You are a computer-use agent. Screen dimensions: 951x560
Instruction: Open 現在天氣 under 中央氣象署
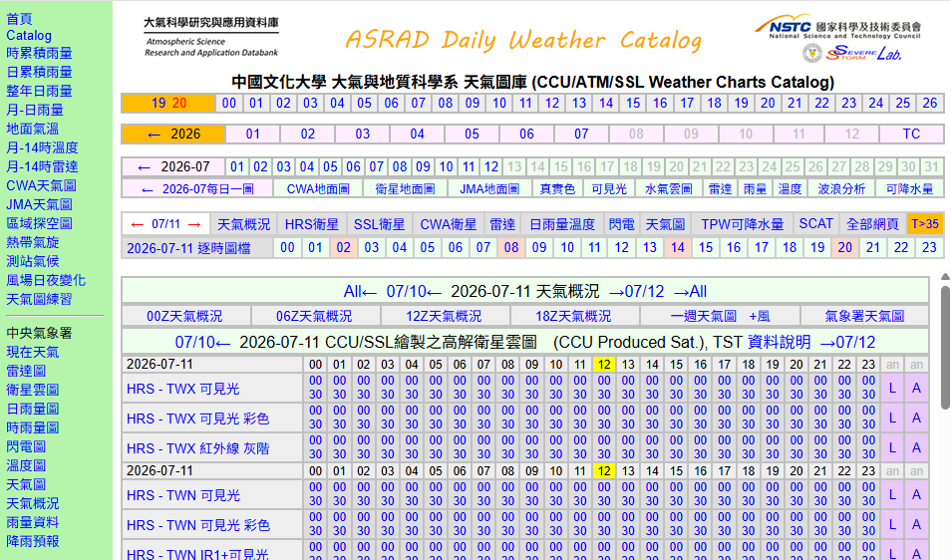(x=32, y=352)
